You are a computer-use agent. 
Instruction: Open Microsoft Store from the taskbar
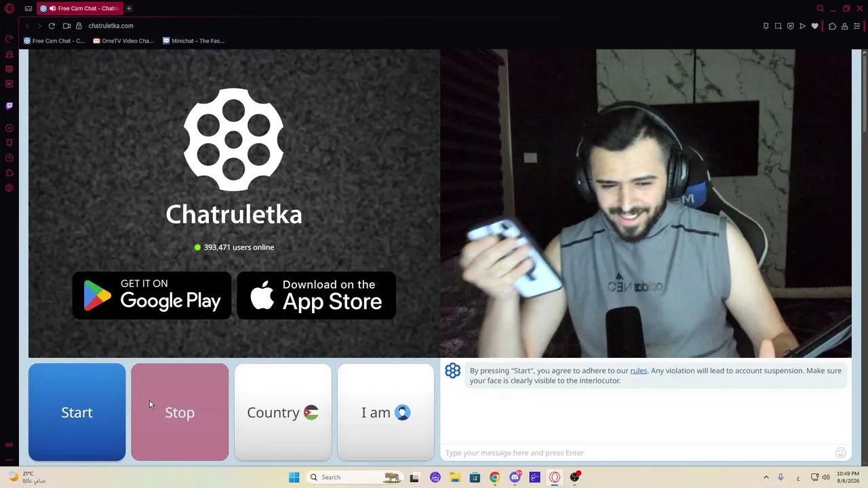click(x=475, y=477)
